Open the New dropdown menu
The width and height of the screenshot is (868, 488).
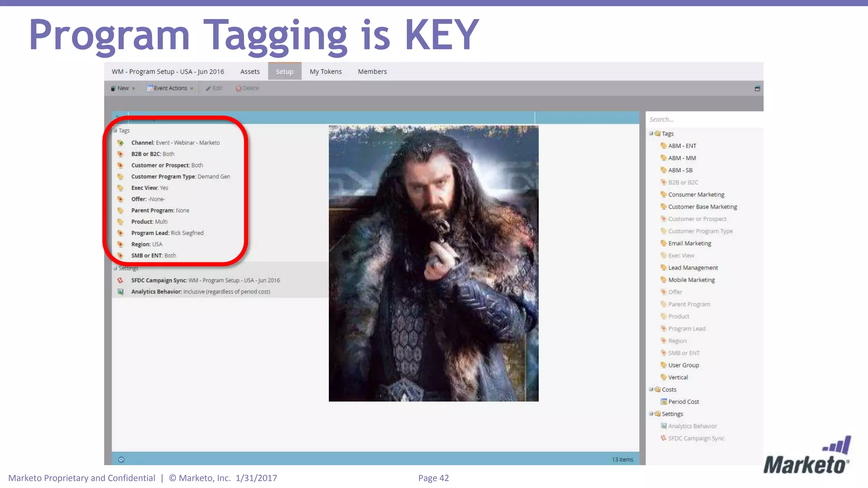click(x=123, y=88)
